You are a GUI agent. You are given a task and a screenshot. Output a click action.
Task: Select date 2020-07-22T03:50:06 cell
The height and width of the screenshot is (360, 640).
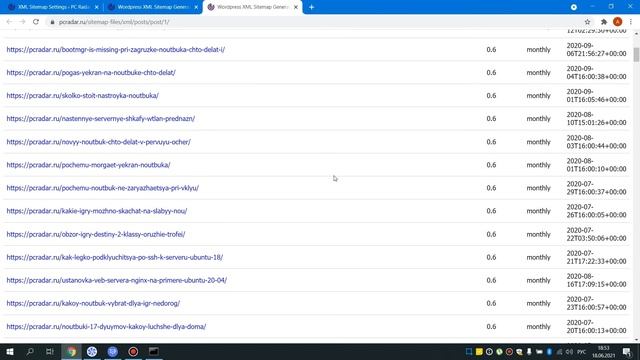pyautogui.click(x=596, y=234)
